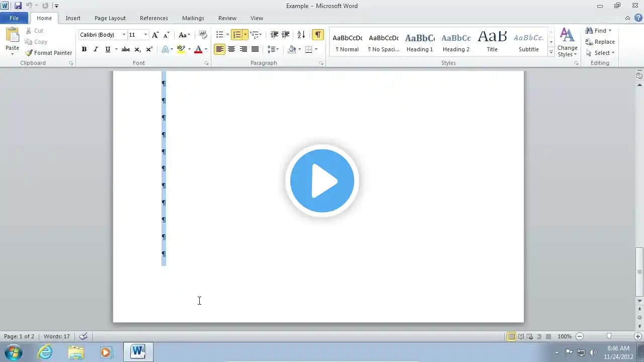
Task: Switch to the Page Layout tab
Action: pyautogui.click(x=110, y=18)
